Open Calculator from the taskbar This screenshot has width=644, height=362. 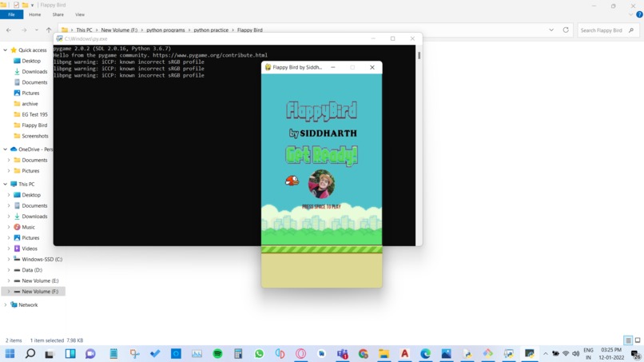coord(238,353)
